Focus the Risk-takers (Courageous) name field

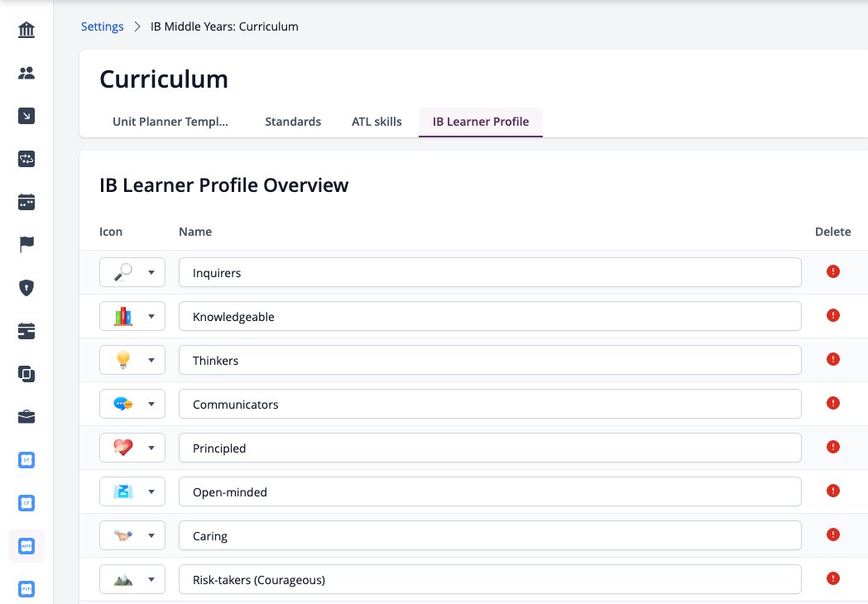coord(490,579)
